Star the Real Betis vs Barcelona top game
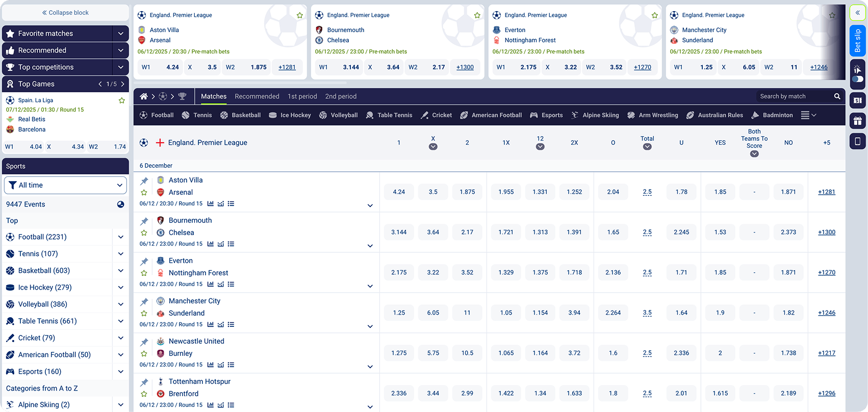This screenshot has height=412, width=868. (x=122, y=100)
